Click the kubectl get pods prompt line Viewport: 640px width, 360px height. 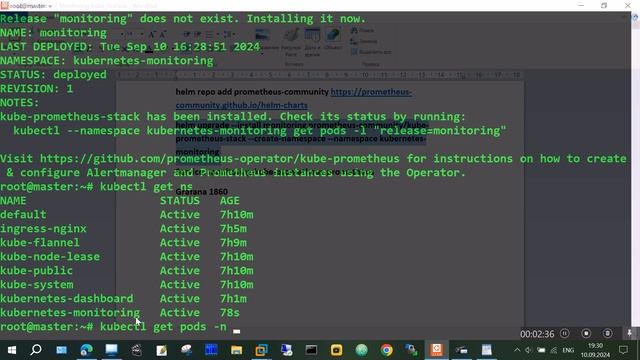(x=113, y=327)
